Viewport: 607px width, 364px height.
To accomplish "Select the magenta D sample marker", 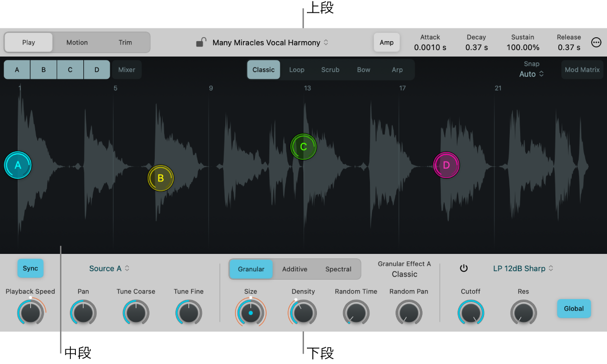I will coord(446,165).
